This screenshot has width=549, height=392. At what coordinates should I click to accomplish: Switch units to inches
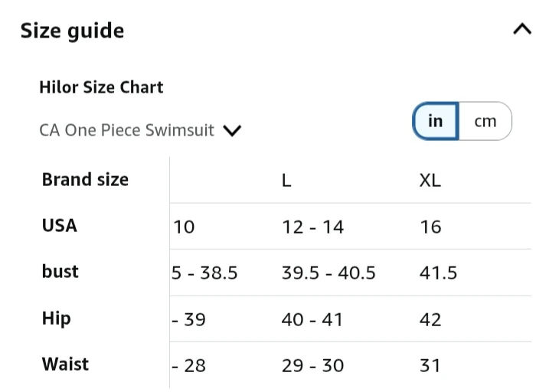[436, 121]
